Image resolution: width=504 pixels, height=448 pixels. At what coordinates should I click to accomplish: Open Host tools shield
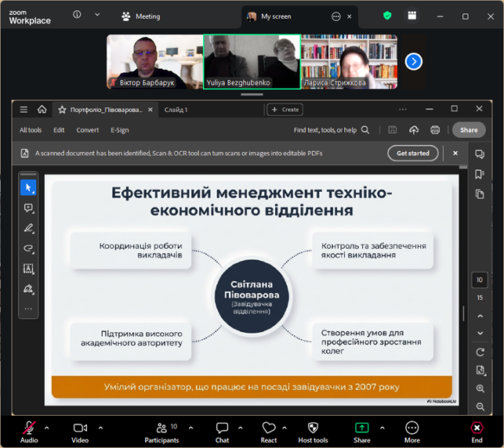[x=313, y=432]
